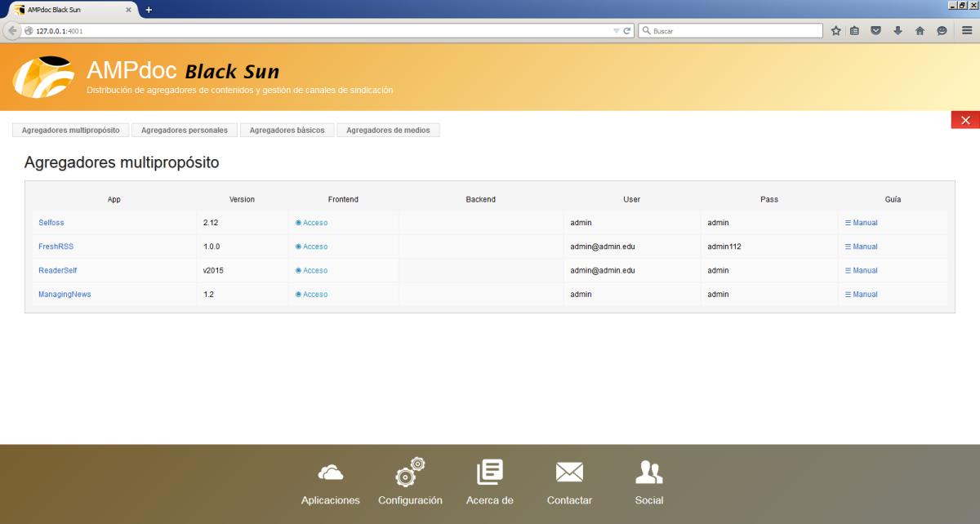Open a new browser tab
Screen dimensions: 980x524
149,9
